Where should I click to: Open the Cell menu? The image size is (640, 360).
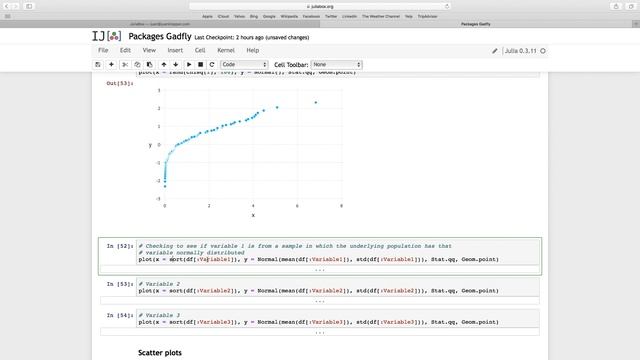pos(200,50)
